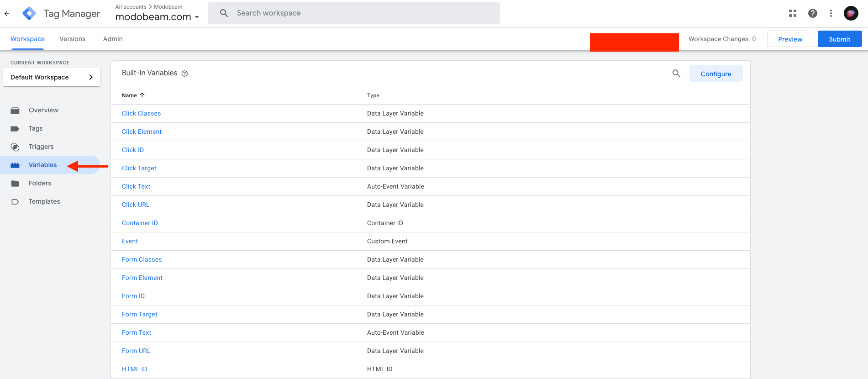The image size is (868, 379).
Task: Click the Search workspace field
Action: click(x=354, y=13)
